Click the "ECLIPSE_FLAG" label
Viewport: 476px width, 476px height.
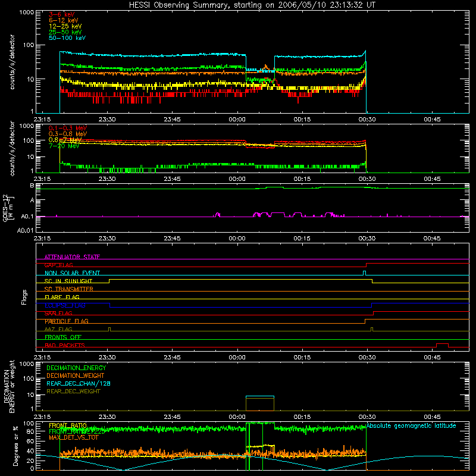(65, 305)
